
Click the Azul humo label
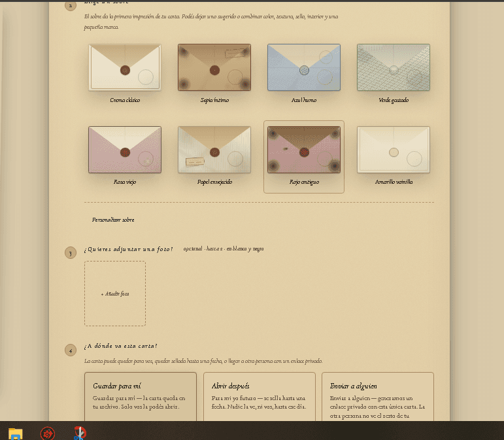[x=304, y=100]
